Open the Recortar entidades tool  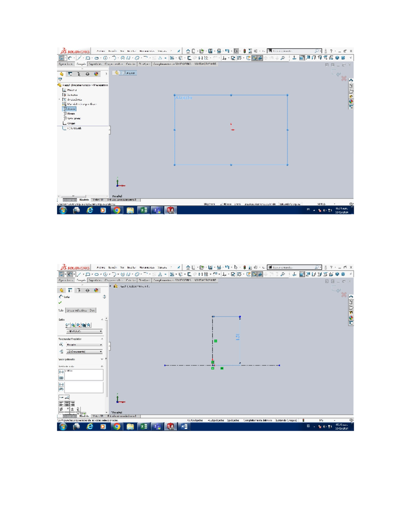coord(172,58)
